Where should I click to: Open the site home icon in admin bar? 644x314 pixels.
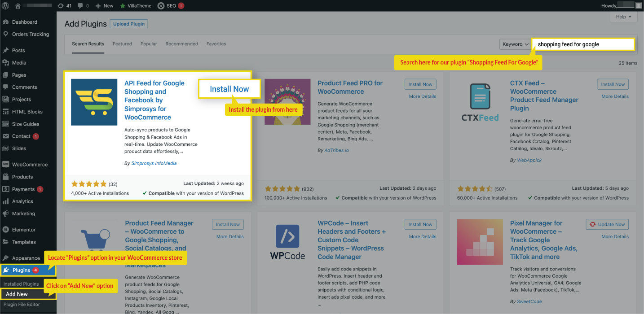[18, 6]
